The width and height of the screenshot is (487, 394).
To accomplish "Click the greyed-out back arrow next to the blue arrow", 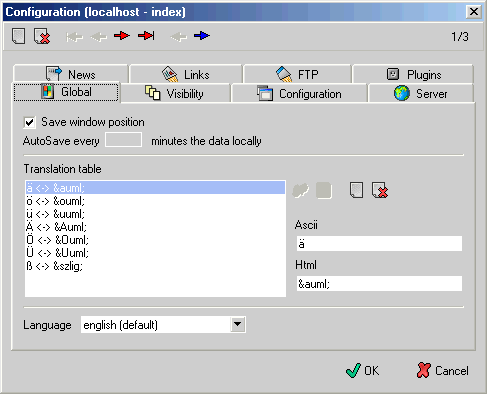I will [179, 37].
